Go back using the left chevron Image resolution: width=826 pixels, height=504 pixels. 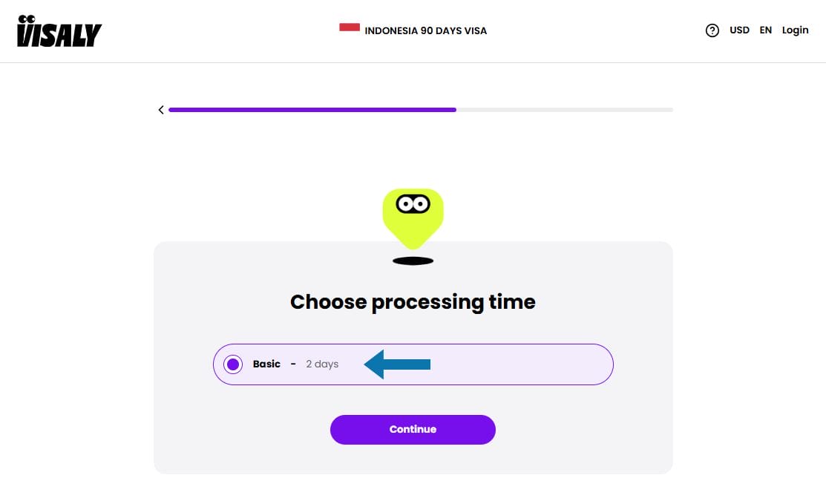pos(161,110)
